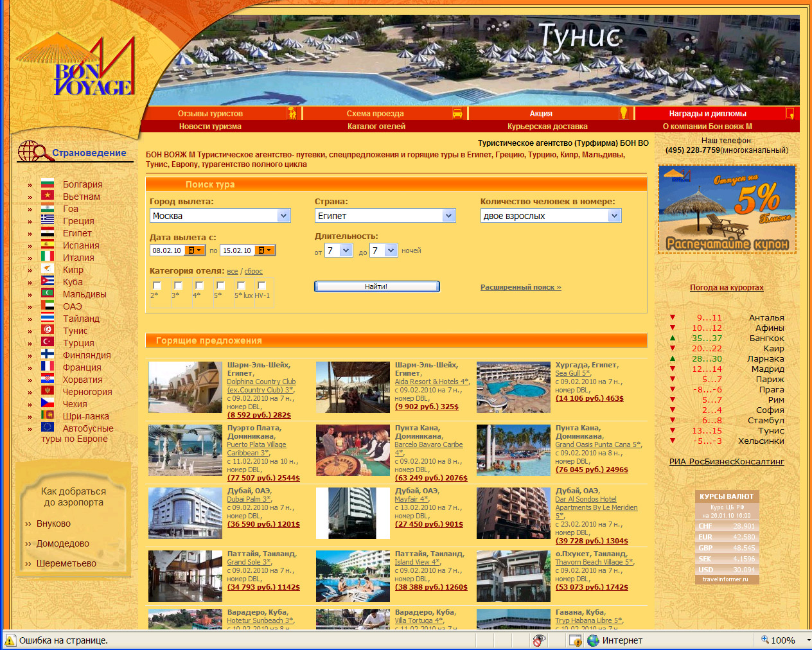The width and height of the screenshot is (812, 650).
Task: Click the Maldives flag icon
Action: 48,294
